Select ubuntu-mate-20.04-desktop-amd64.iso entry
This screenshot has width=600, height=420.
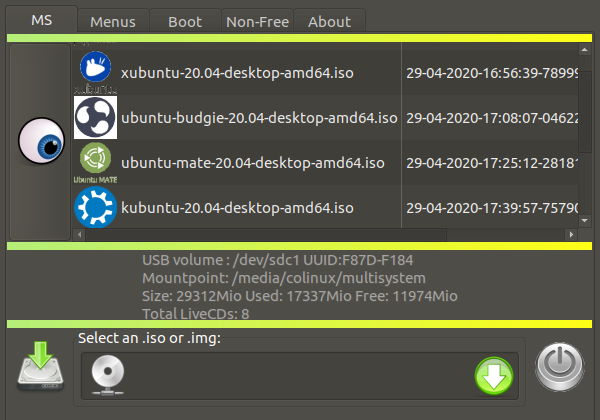coord(253,163)
